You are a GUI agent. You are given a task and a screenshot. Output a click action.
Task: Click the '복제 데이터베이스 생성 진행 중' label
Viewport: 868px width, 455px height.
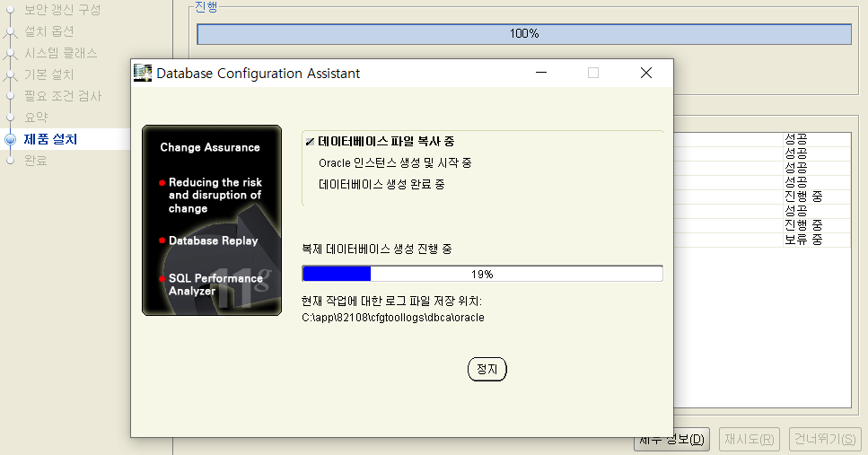point(376,249)
